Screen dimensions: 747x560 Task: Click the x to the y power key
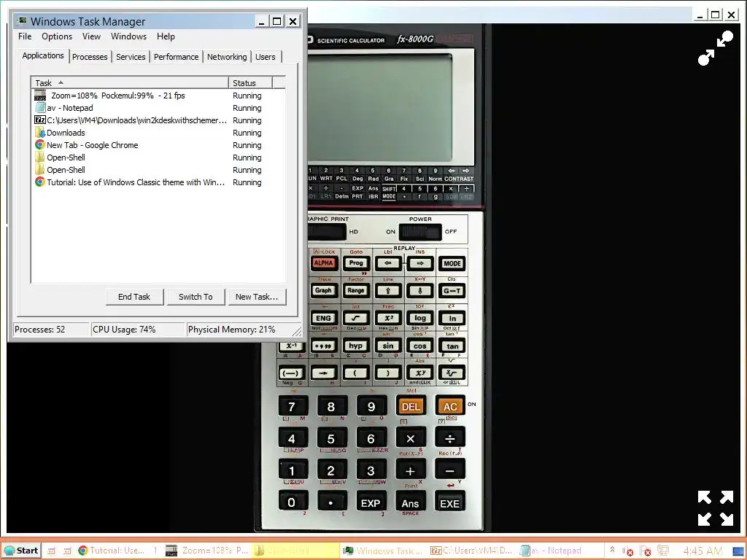[x=419, y=373]
